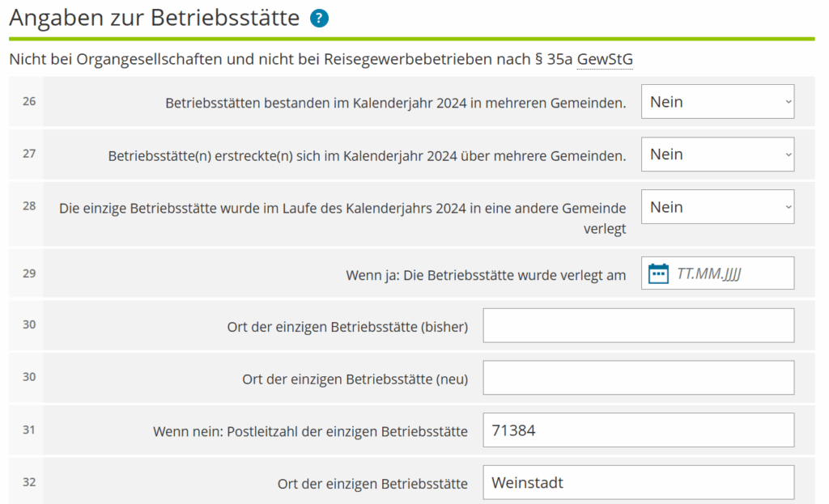Click the GewStG abbreviation link
The width and height of the screenshot is (829, 504).
click(x=605, y=59)
